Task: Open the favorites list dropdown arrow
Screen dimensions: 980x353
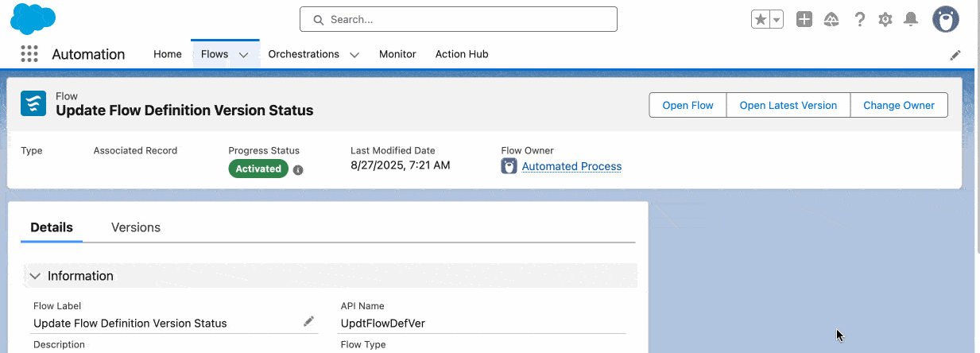Action: (x=777, y=20)
